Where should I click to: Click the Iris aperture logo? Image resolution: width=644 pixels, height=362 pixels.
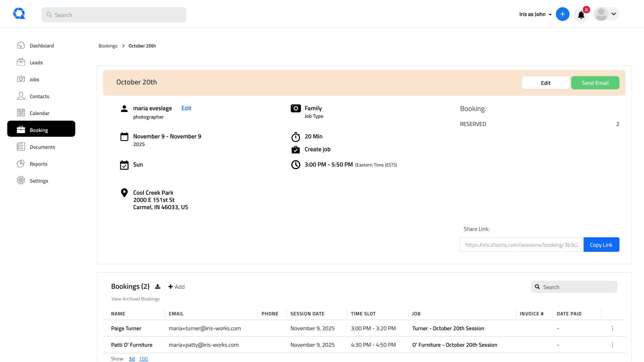[x=19, y=14]
